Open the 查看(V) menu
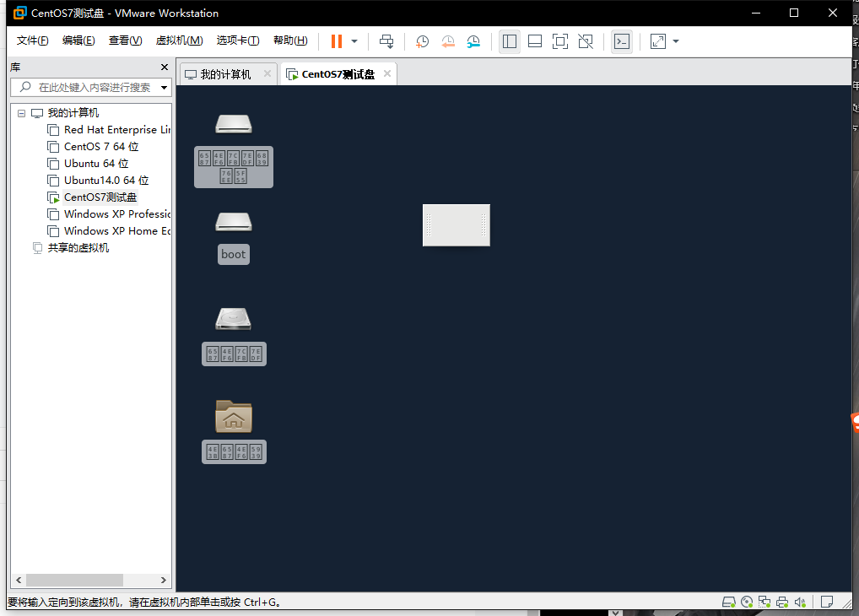Viewport: 859px width, 616px height. 126,41
